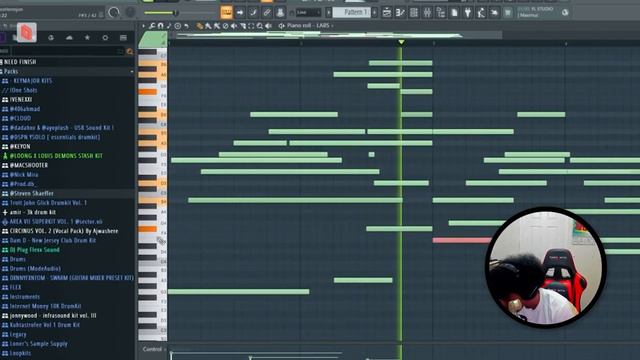Click the document page icon in the toolbar
This screenshot has width=640, height=360.
[454, 13]
